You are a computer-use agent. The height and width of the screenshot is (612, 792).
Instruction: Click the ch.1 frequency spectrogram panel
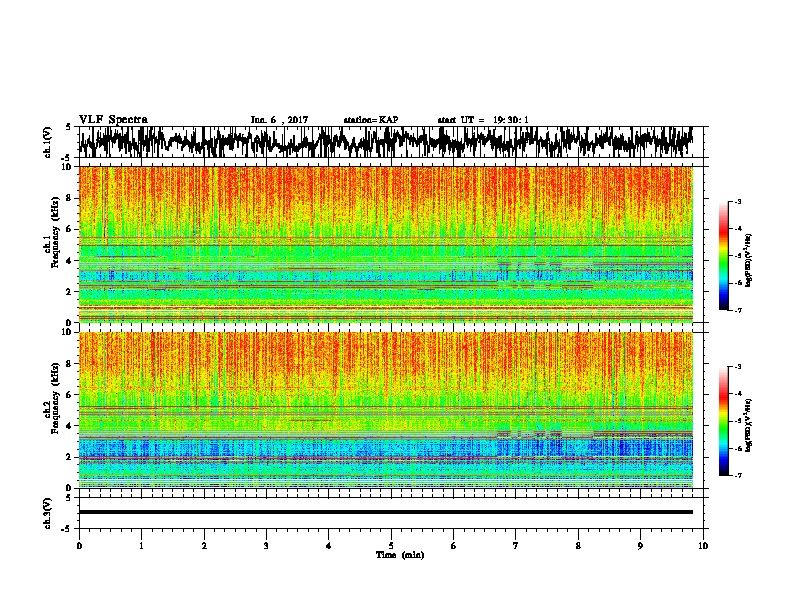386,244
